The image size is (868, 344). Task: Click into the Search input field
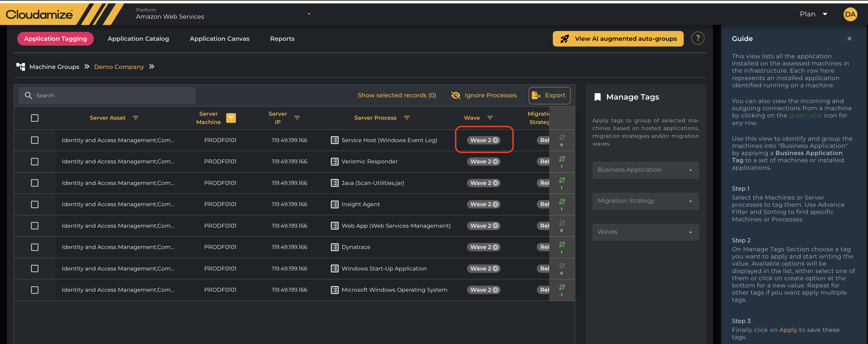111,96
